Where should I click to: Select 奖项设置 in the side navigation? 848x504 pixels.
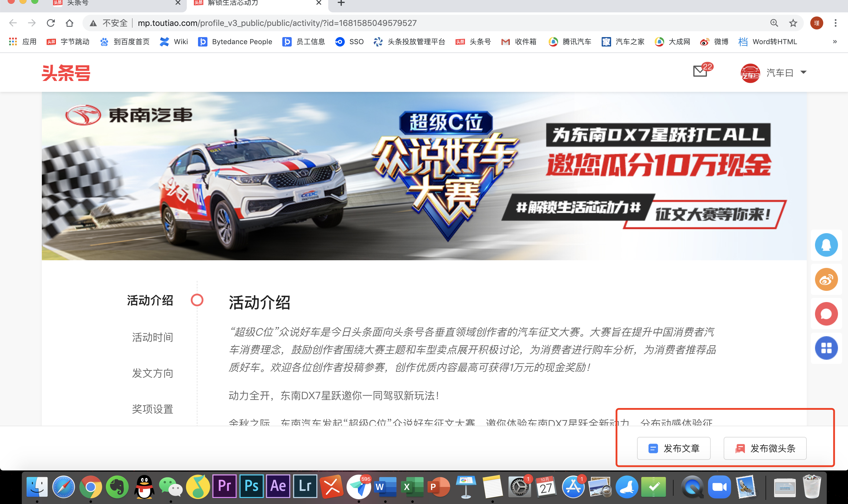point(153,409)
